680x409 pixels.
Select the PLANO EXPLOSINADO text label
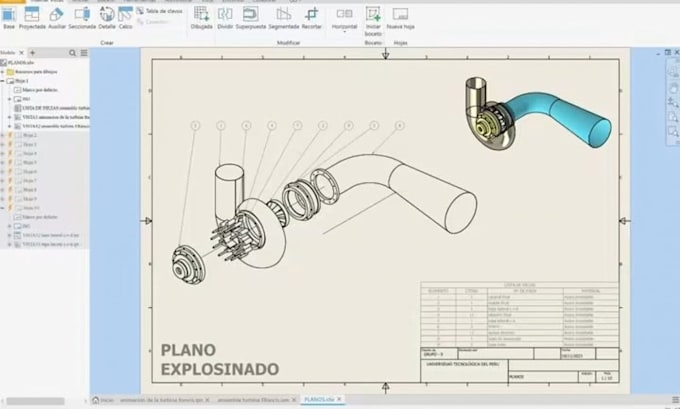coord(220,360)
